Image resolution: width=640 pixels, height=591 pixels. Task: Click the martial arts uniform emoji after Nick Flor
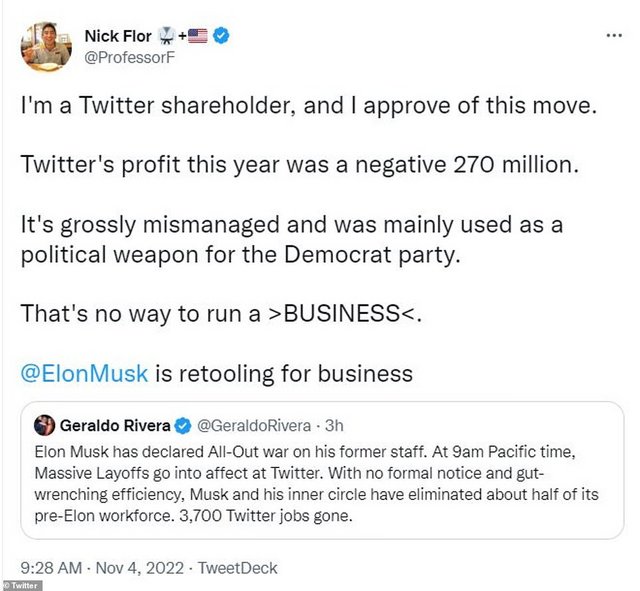tap(165, 37)
